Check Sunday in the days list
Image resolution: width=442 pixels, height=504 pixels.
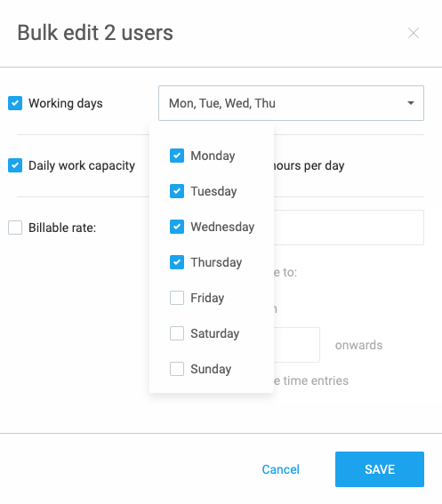click(x=177, y=369)
